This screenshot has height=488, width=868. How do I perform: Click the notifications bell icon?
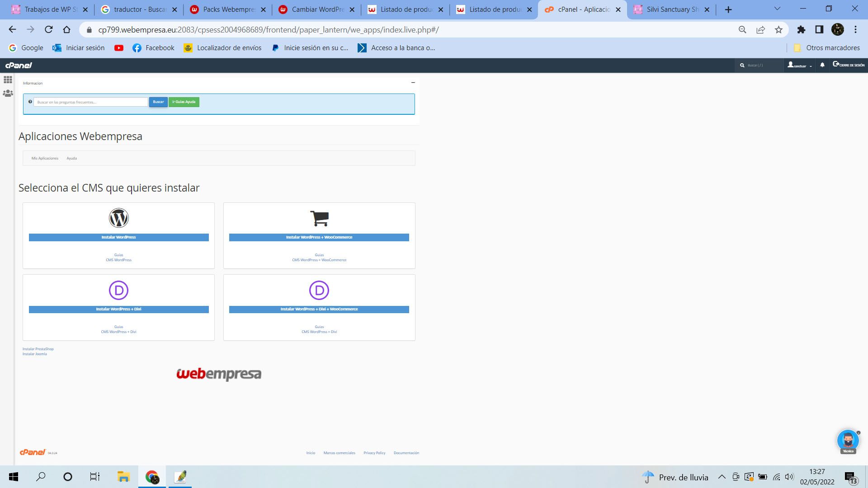(x=822, y=65)
